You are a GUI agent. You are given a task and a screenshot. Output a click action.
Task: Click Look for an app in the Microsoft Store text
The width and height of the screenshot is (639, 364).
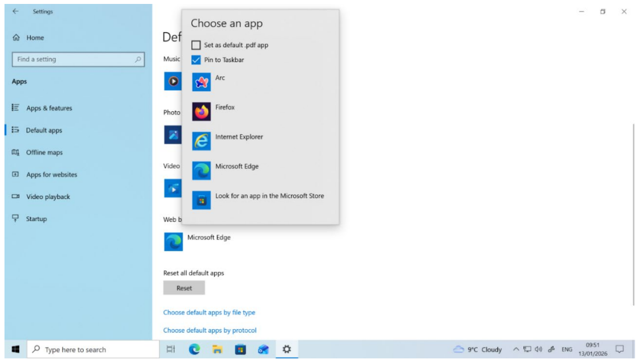(270, 196)
